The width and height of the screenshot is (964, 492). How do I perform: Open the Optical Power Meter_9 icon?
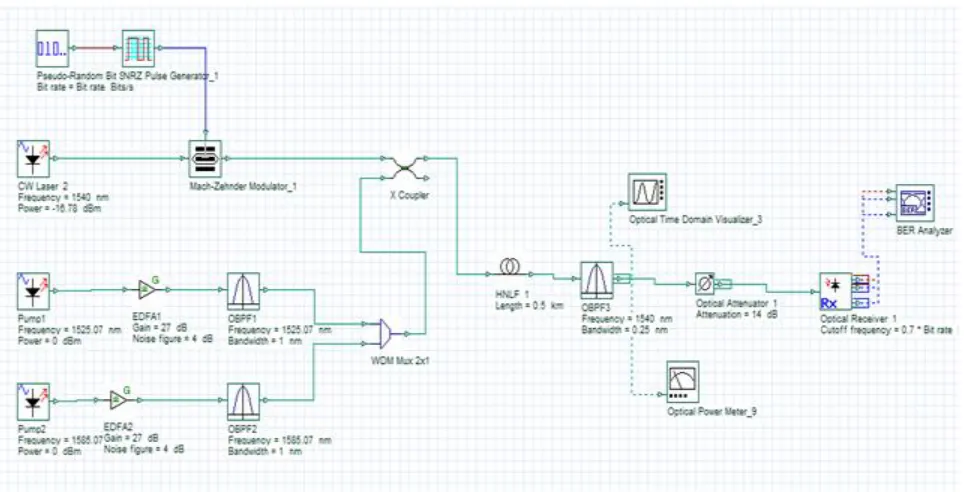(x=682, y=380)
